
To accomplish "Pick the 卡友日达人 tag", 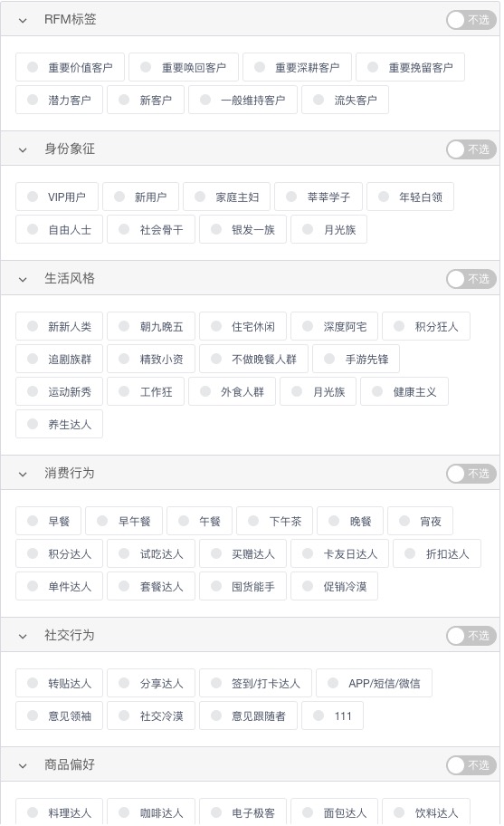I will [340, 554].
